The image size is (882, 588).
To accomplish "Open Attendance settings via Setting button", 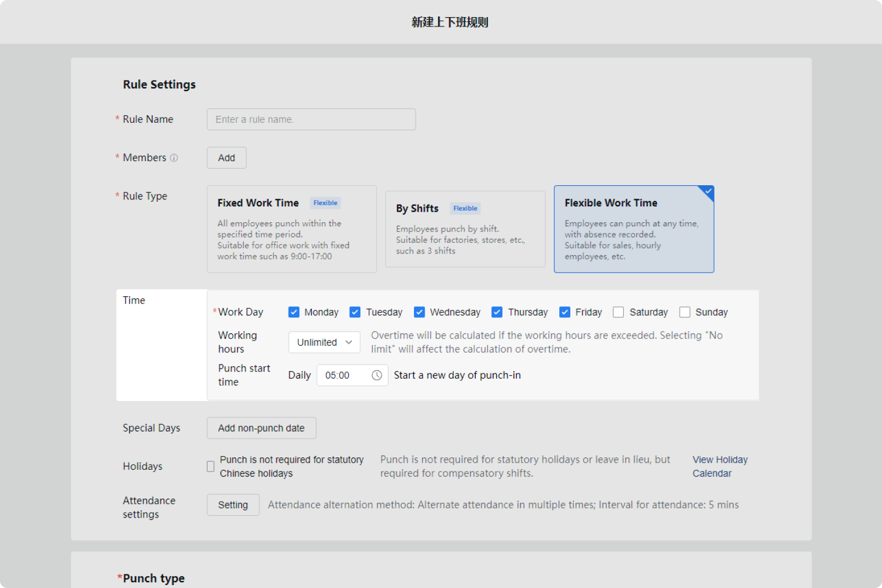I will point(233,505).
